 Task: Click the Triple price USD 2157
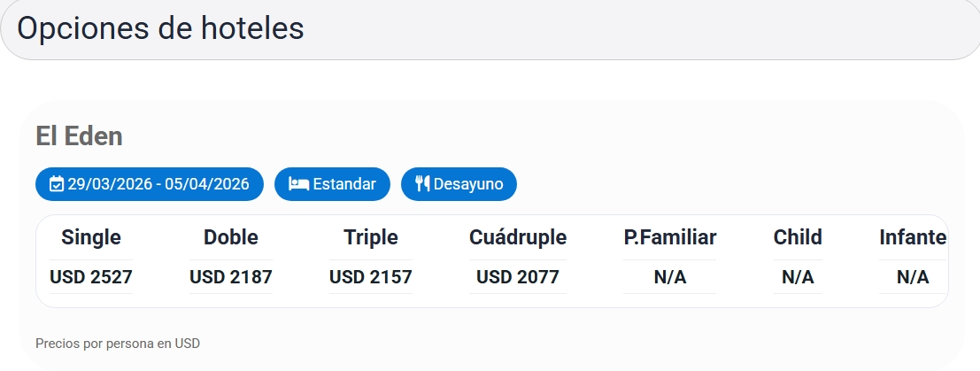[x=371, y=277]
